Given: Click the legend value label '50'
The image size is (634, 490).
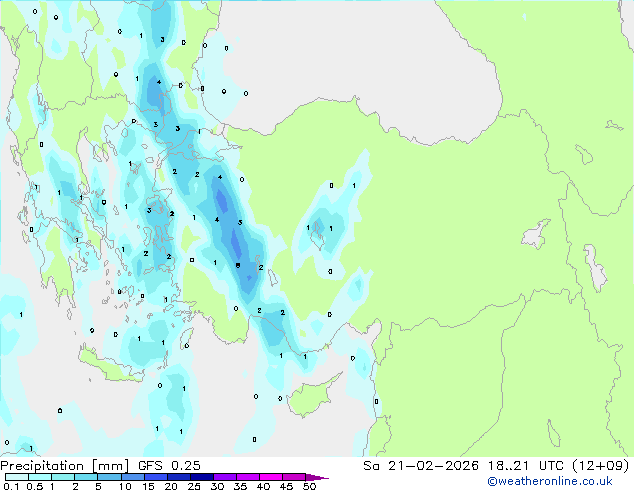Looking at the screenshot, I should [309, 486].
